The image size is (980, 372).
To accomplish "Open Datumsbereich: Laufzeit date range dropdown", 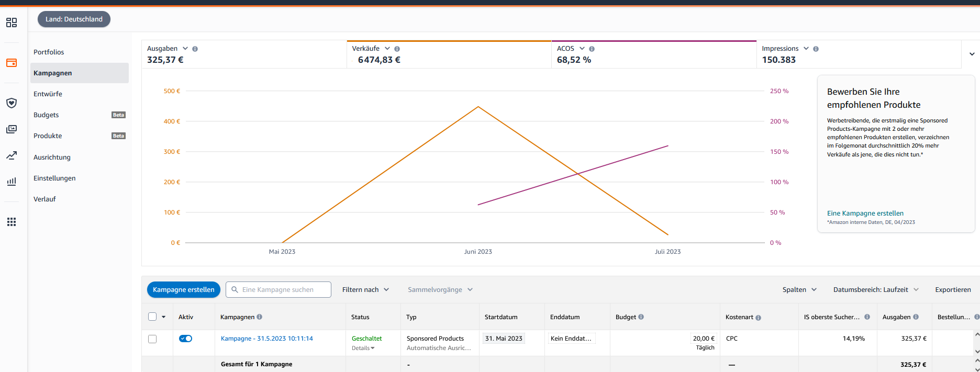I will click(875, 290).
